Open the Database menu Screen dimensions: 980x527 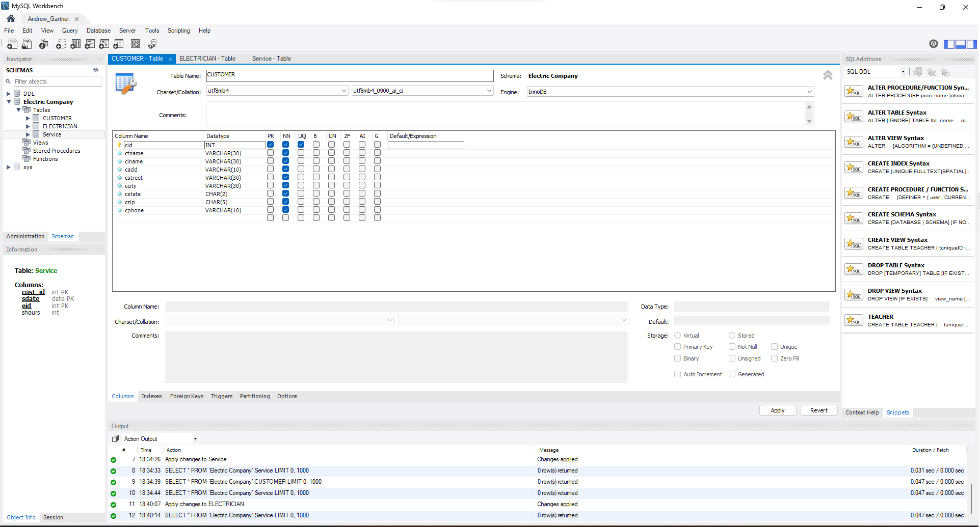(x=98, y=31)
